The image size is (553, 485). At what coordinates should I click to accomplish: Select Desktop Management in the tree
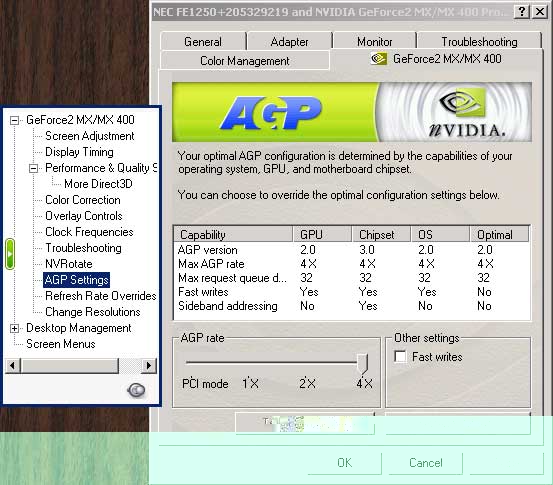click(79, 328)
